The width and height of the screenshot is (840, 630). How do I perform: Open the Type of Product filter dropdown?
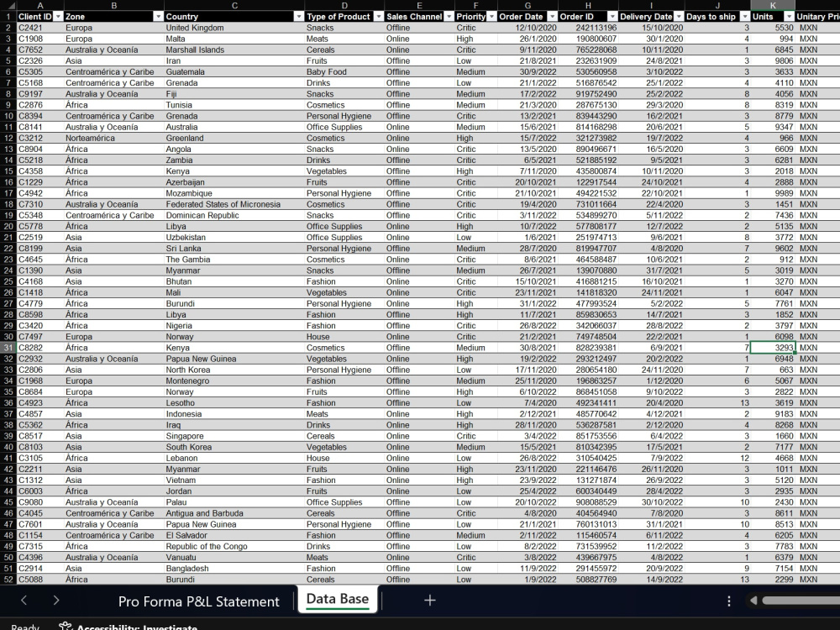pos(379,17)
